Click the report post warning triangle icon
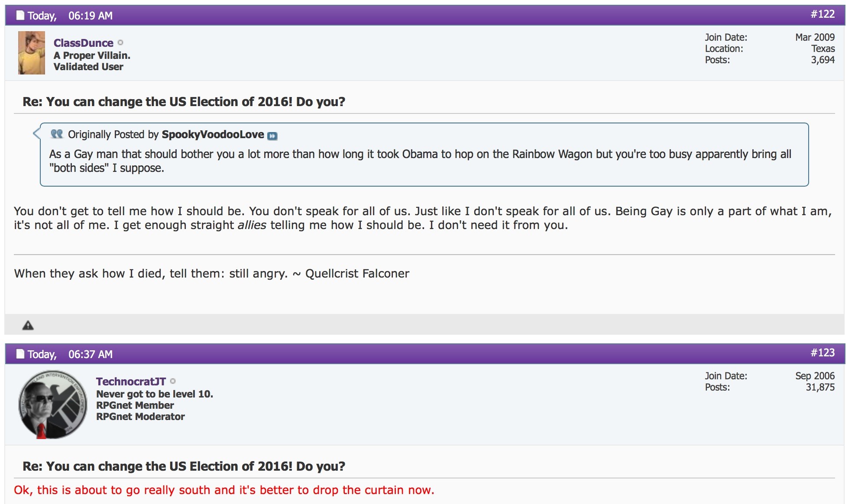The height and width of the screenshot is (504, 855). (28, 325)
